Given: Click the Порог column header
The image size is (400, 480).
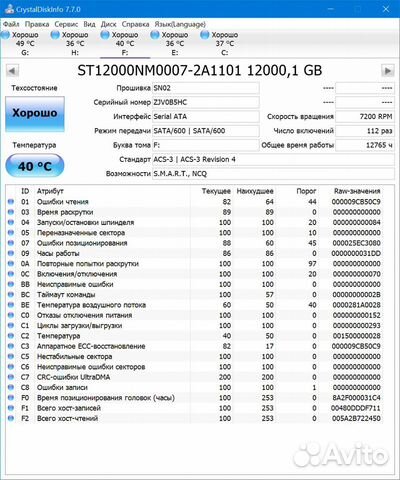Looking at the screenshot, I should (306, 191).
